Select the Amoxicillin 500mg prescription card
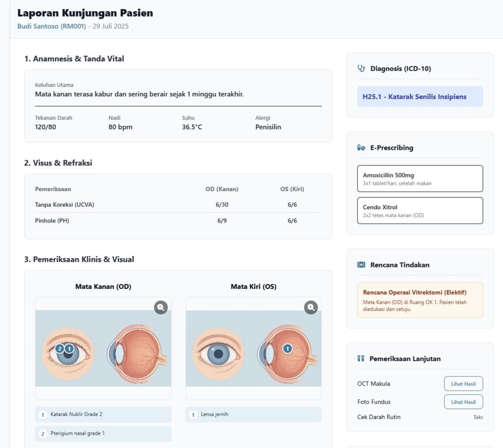Image resolution: width=503 pixels, height=448 pixels. coord(420,178)
